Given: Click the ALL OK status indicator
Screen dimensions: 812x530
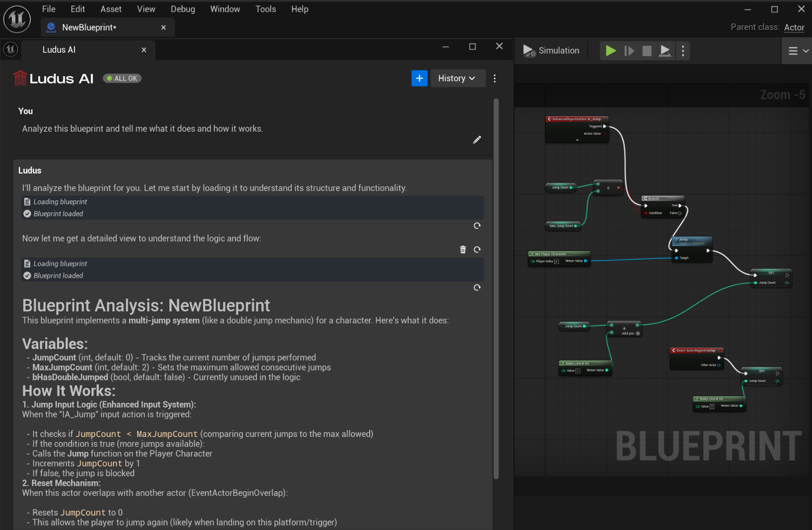Looking at the screenshot, I should [122, 78].
